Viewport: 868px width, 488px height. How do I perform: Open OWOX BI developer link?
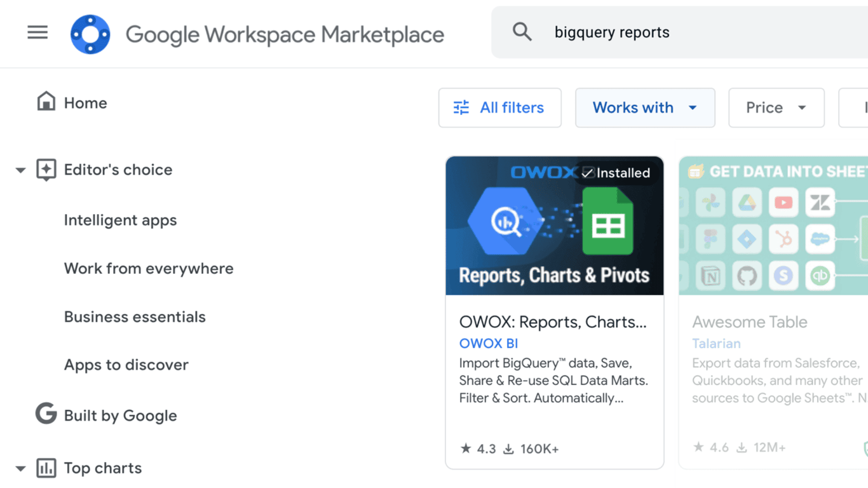[x=488, y=343]
